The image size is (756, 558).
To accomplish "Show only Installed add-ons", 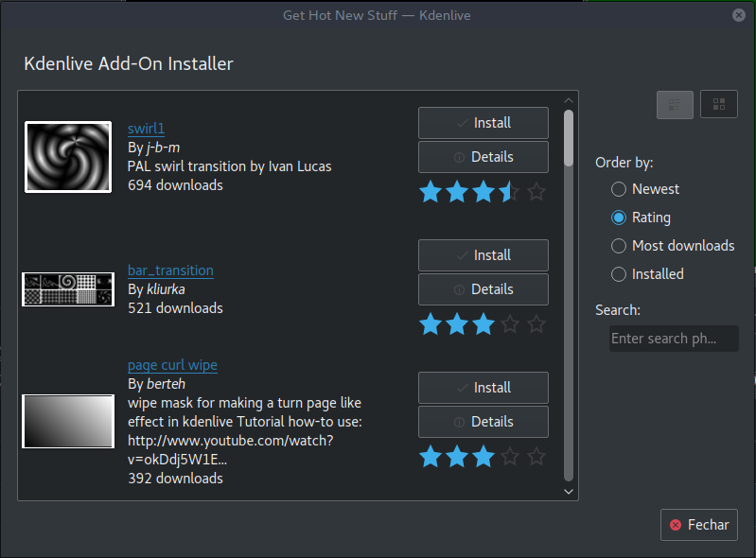I will coord(619,274).
